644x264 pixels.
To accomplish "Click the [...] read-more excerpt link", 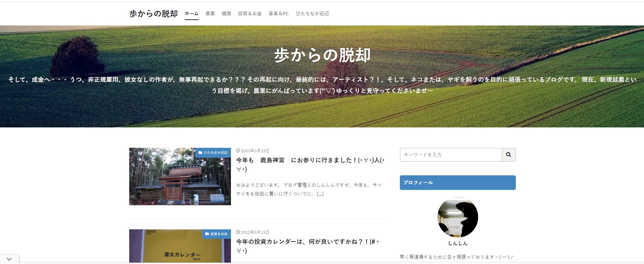I will click(320, 194).
